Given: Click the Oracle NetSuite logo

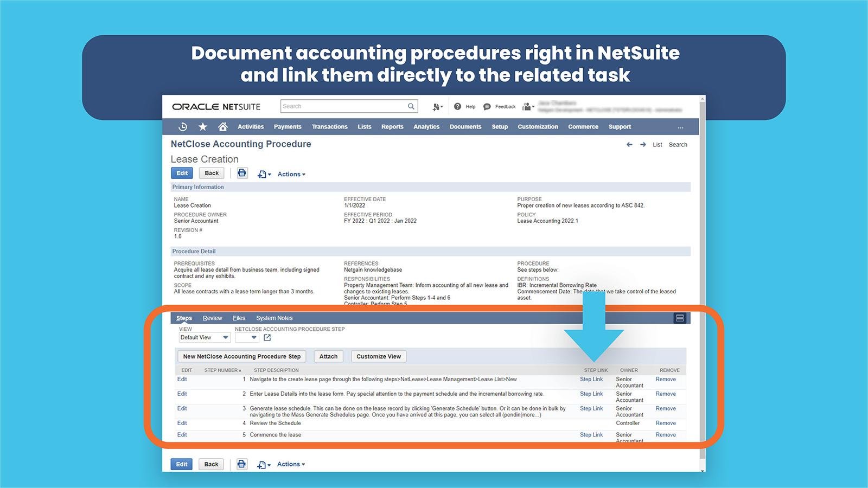Looking at the screenshot, I should click(216, 107).
